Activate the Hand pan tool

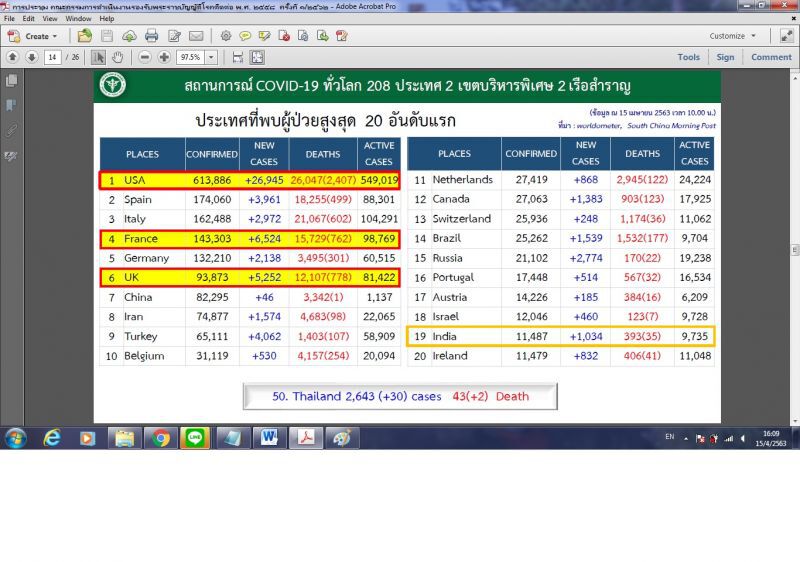pos(117,57)
